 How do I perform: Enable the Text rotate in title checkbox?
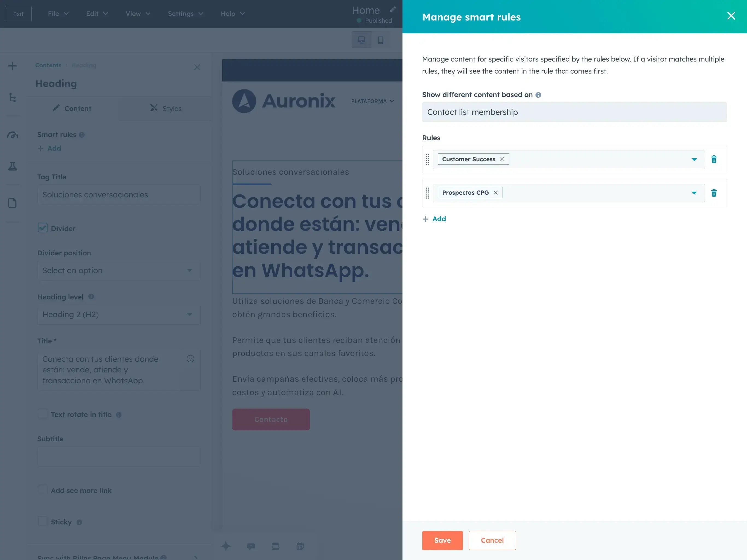[43, 414]
